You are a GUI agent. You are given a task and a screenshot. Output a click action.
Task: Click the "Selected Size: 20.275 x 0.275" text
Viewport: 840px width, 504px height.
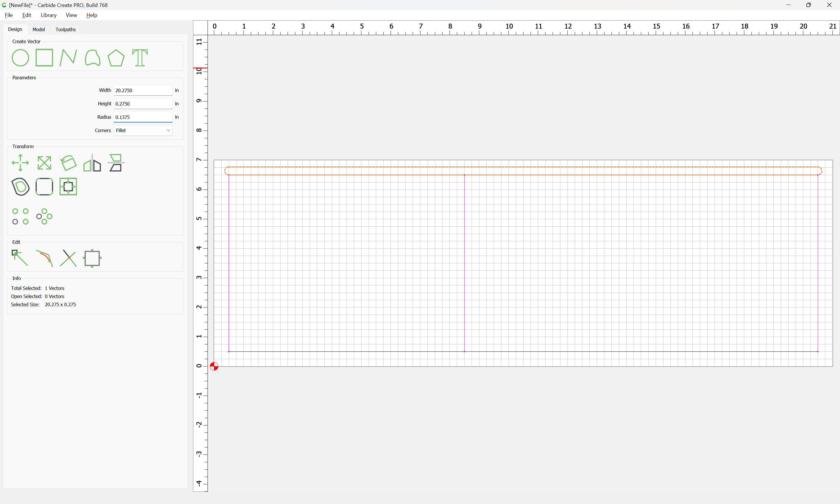point(43,304)
